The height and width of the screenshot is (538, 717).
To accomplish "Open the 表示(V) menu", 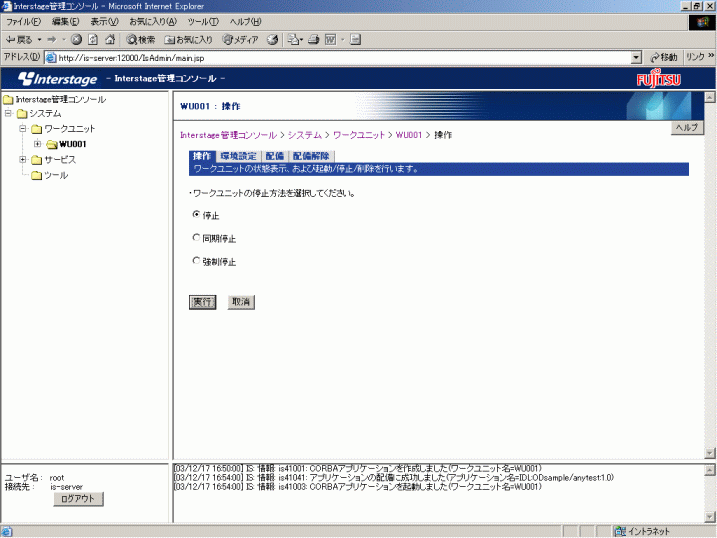I will (104, 21).
